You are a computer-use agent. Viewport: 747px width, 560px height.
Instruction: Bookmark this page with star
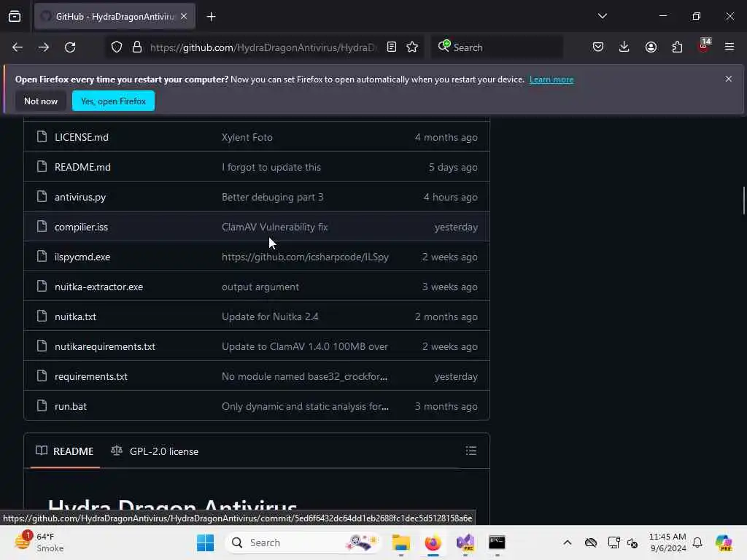click(413, 47)
